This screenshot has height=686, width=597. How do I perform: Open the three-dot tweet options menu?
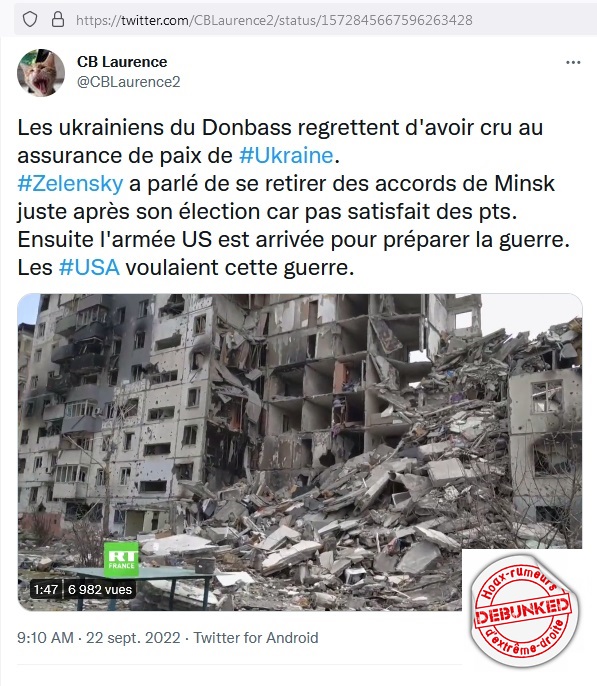573,63
